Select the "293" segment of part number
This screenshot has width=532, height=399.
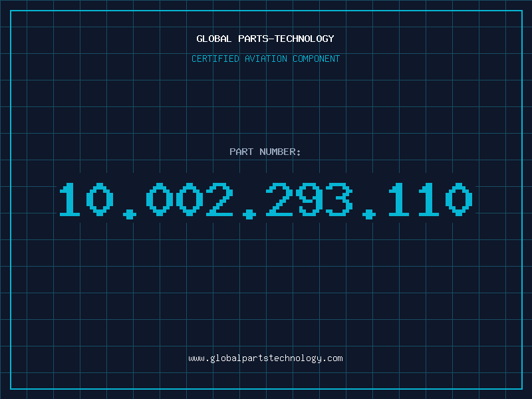pyautogui.click(x=309, y=199)
